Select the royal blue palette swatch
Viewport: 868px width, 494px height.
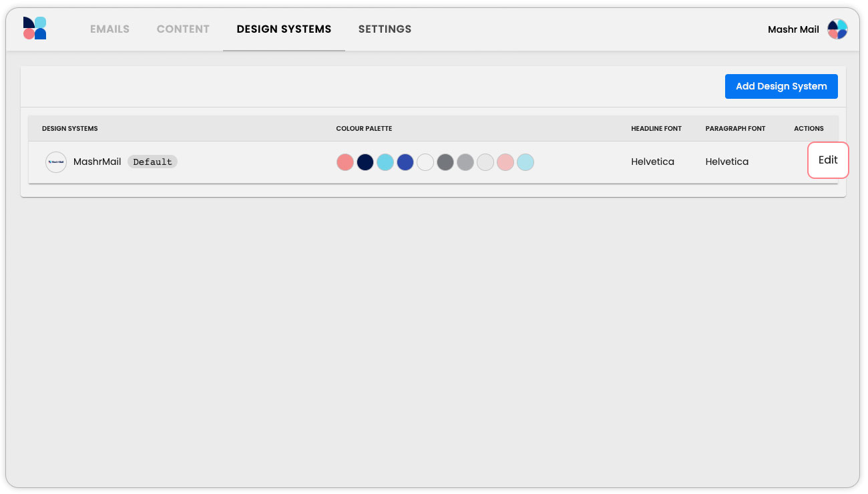[405, 162]
